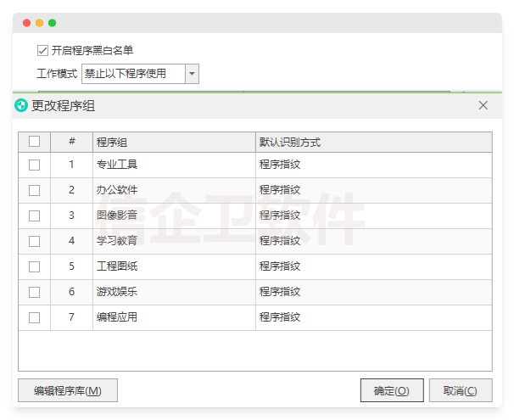Click the green app icon in dialog title
Screen dimensions: 514x420
pyautogui.click(x=21, y=105)
